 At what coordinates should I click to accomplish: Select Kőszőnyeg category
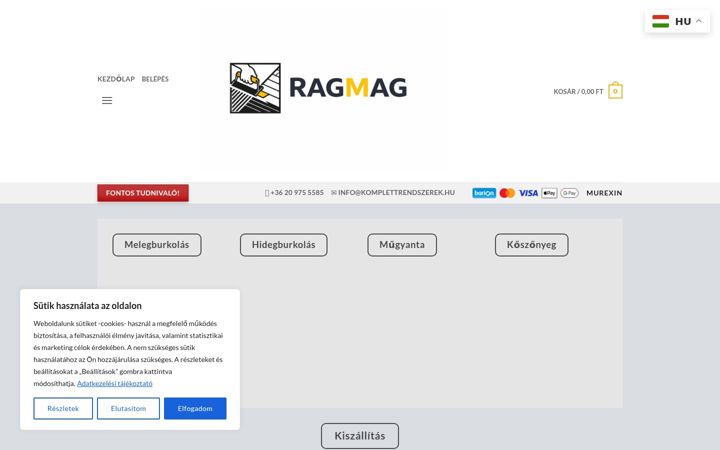(532, 245)
